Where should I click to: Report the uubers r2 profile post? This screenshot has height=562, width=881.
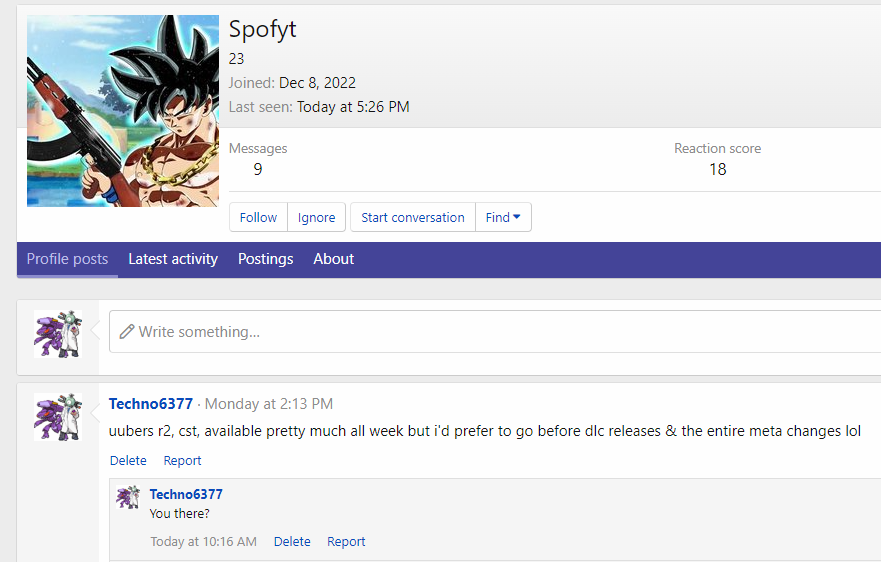click(x=182, y=461)
